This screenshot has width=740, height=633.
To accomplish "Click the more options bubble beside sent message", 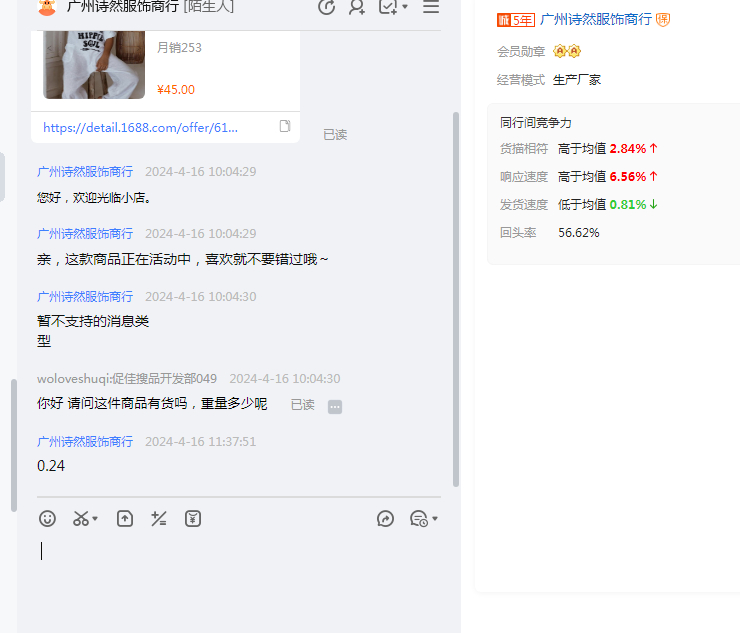I will tap(335, 406).
